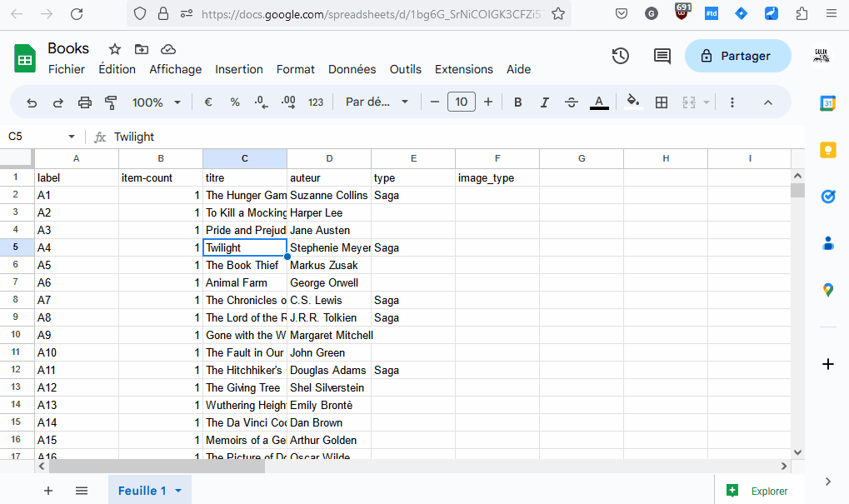Reload the page in the browser
This screenshot has width=849, height=504.
(77, 14)
